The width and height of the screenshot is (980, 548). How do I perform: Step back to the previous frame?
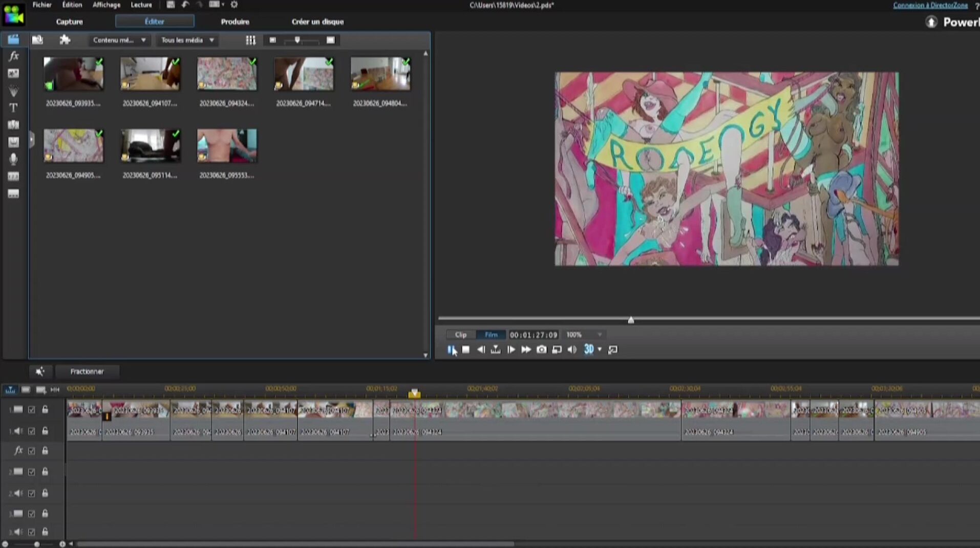480,349
